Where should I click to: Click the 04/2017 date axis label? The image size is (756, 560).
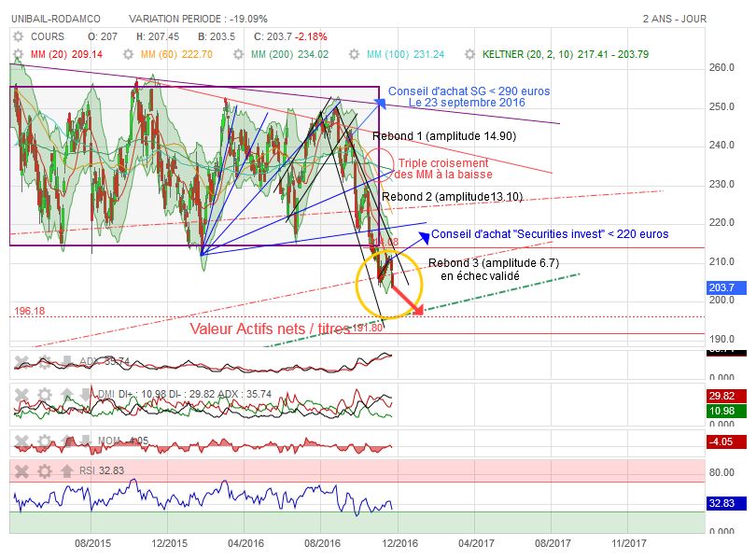pyautogui.click(x=476, y=543)
